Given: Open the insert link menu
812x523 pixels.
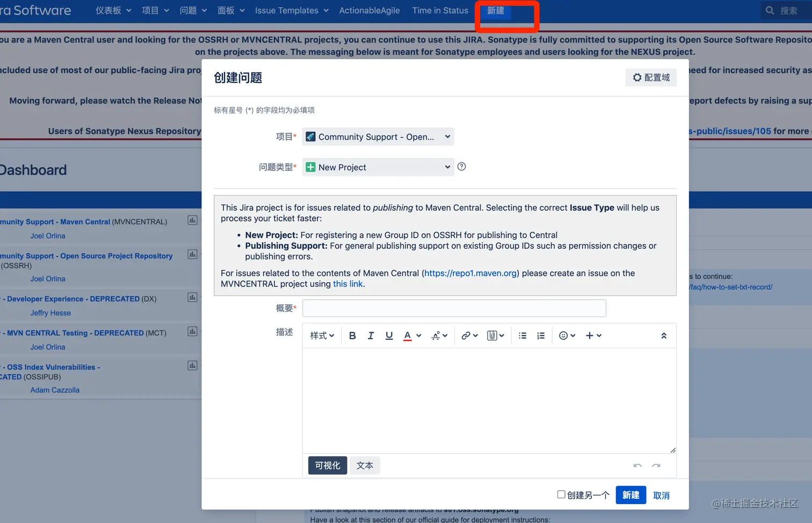Looking at the screenshot, I should point(469,335).
